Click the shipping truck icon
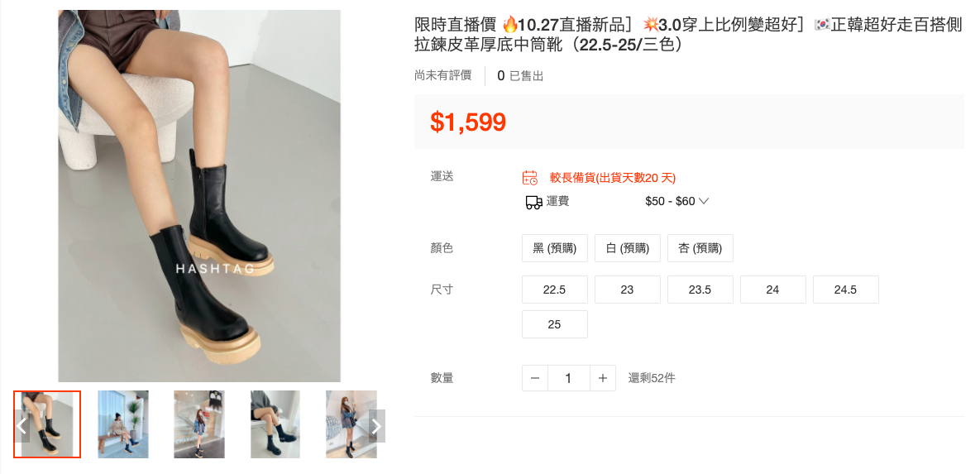Image resolution: width=980 pixels, height=474 pixels. 533,202
